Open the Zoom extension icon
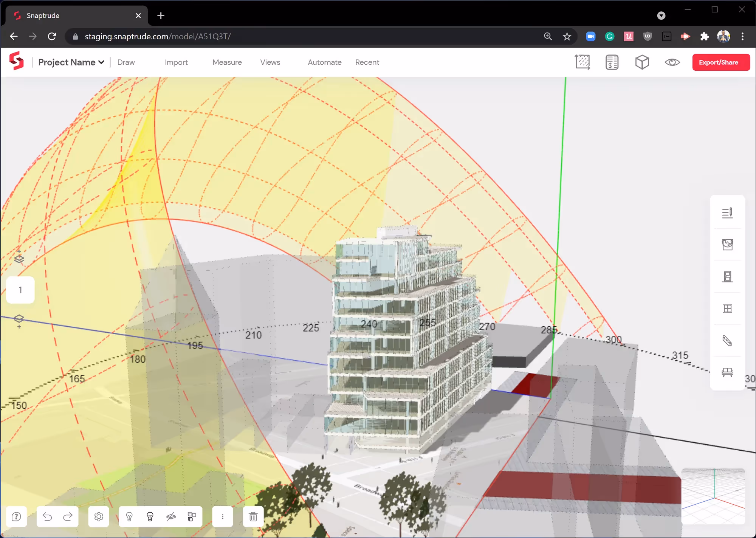Viewport: 756px width, 538px height. (x=590, y=36)
